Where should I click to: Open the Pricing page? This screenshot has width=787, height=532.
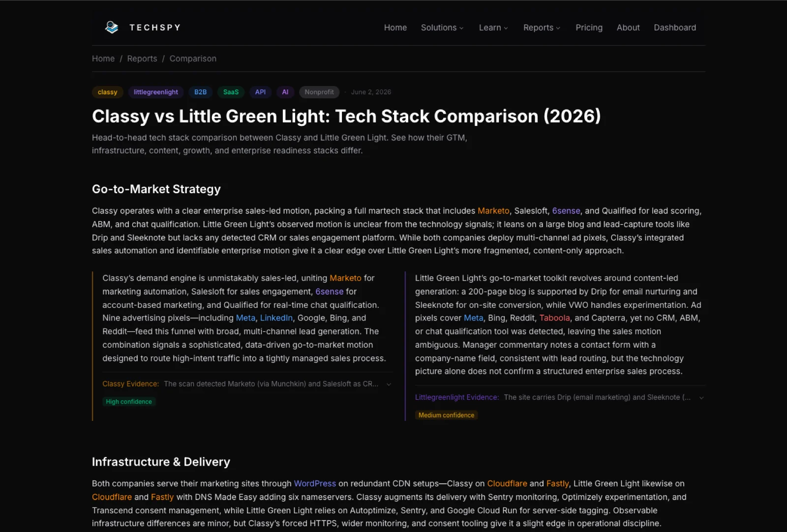[x=589, y=28]
